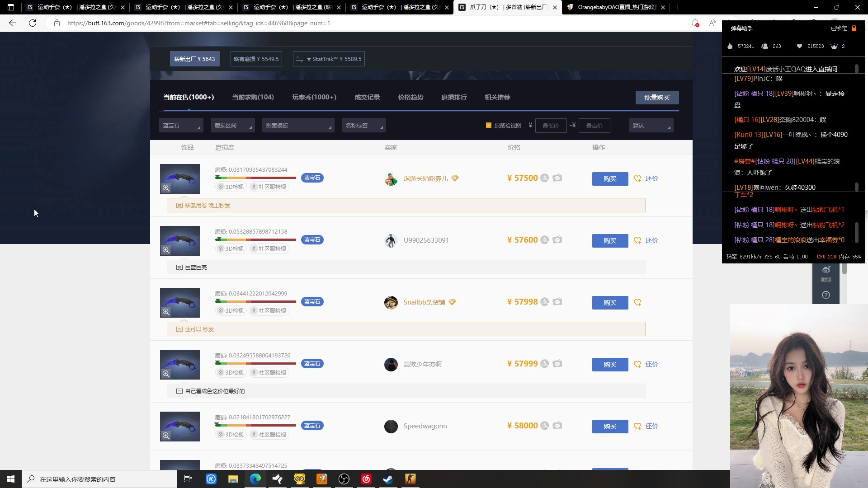Open the 价格趋势 tab

[410, 97]
